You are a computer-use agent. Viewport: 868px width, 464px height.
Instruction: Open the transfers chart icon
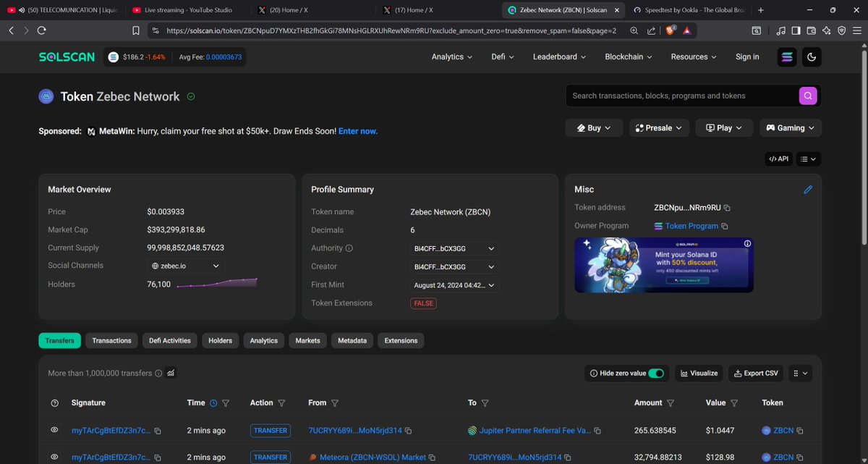tap(170, 374)
